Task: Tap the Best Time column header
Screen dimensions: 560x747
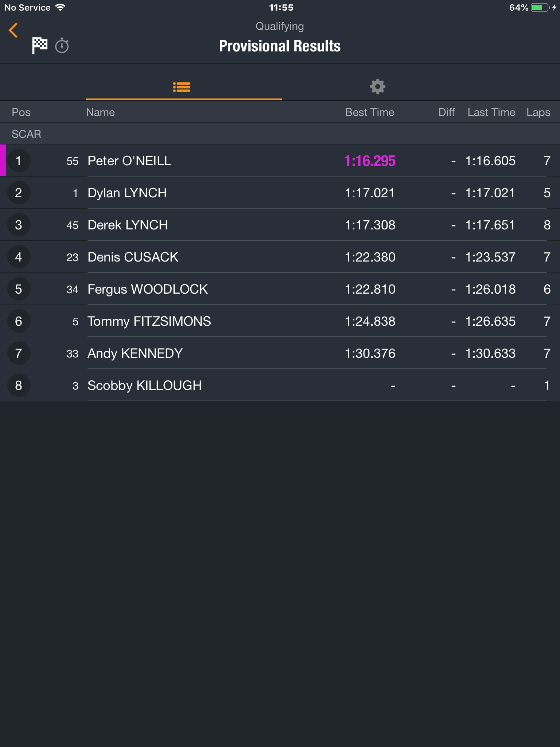Action: coord(370,112)
